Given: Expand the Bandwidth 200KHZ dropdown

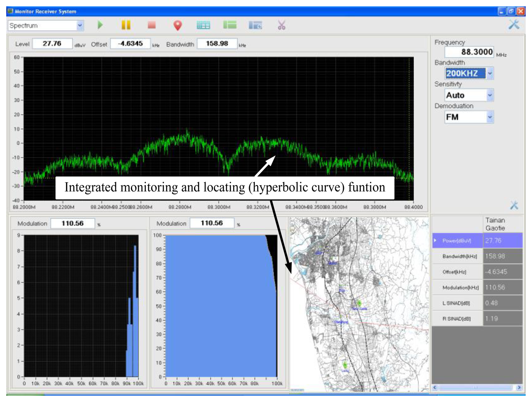Looking at the screenshot, I should coord(490,74).
